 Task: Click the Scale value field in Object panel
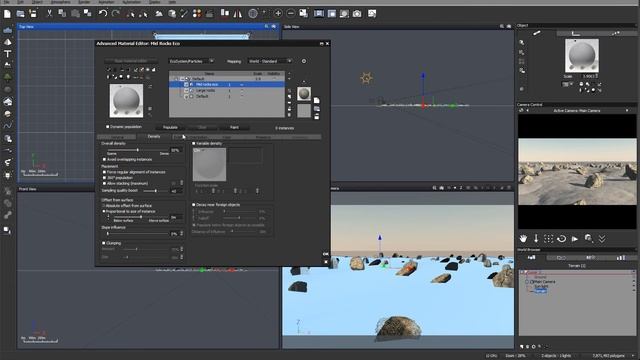point(588,76)
